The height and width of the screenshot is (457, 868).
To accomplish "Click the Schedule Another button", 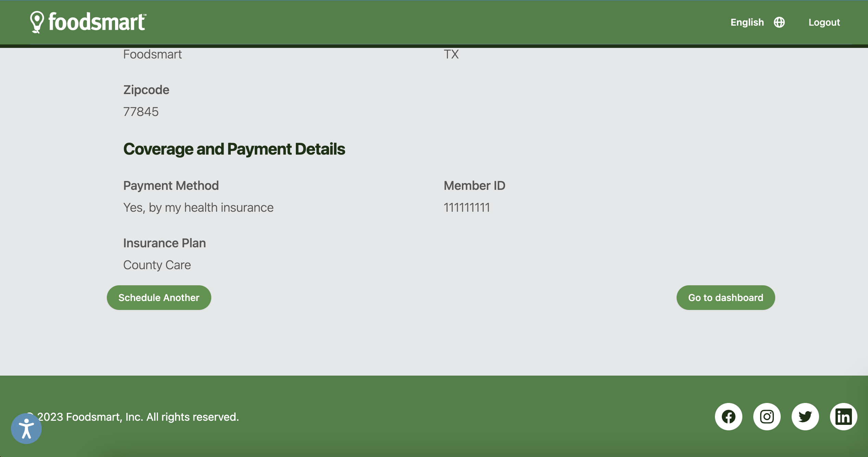I will point(159,298).
